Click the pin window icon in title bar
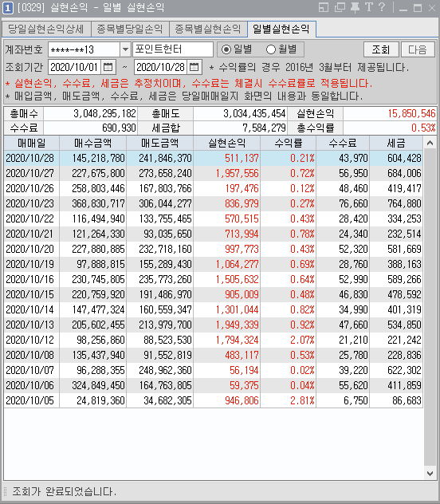Viewport: 440px width, 504px height. point(355,7)
